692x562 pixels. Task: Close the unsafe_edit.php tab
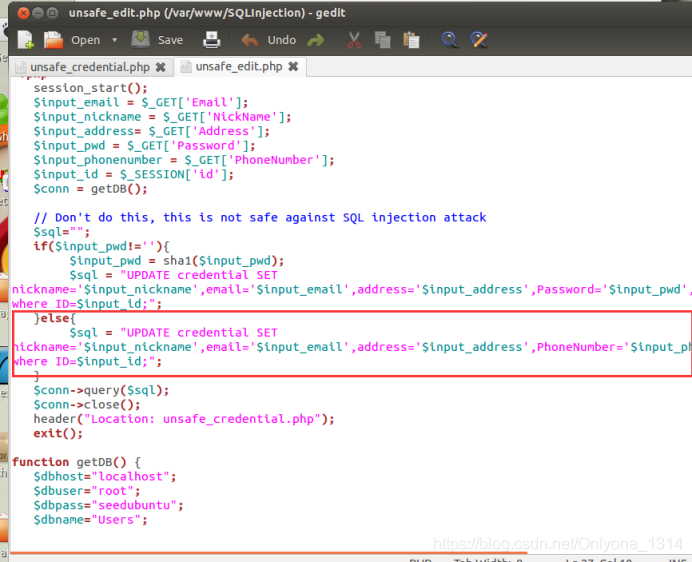pos(293,67)
